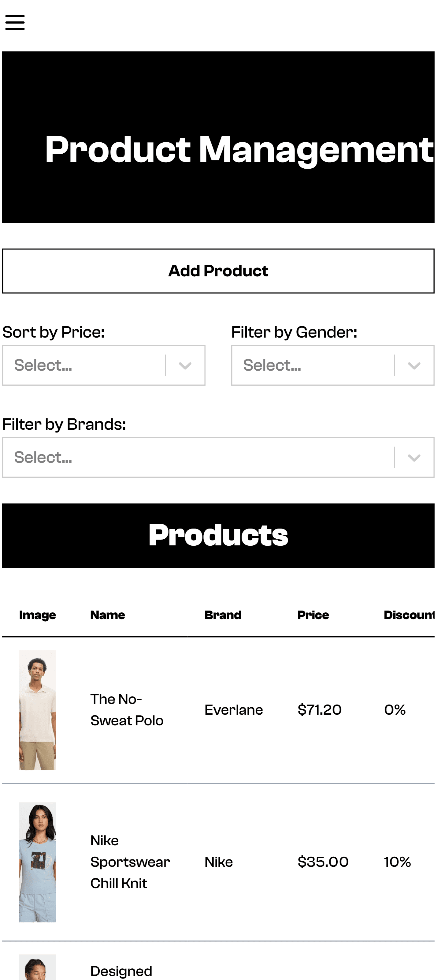Click the Name column header
The image size is (441, 980).
[108, 615]
